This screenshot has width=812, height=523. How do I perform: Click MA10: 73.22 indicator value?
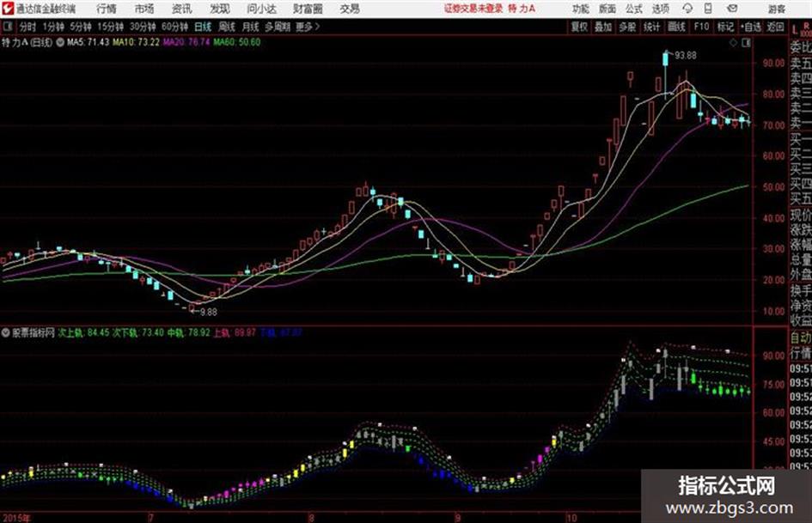pos(137,42)
